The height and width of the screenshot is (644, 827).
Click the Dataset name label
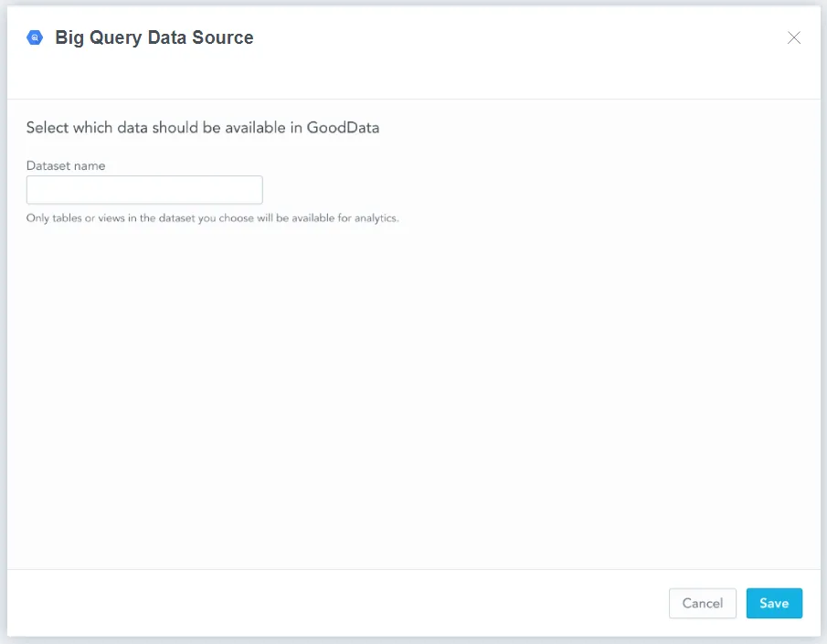66,165
